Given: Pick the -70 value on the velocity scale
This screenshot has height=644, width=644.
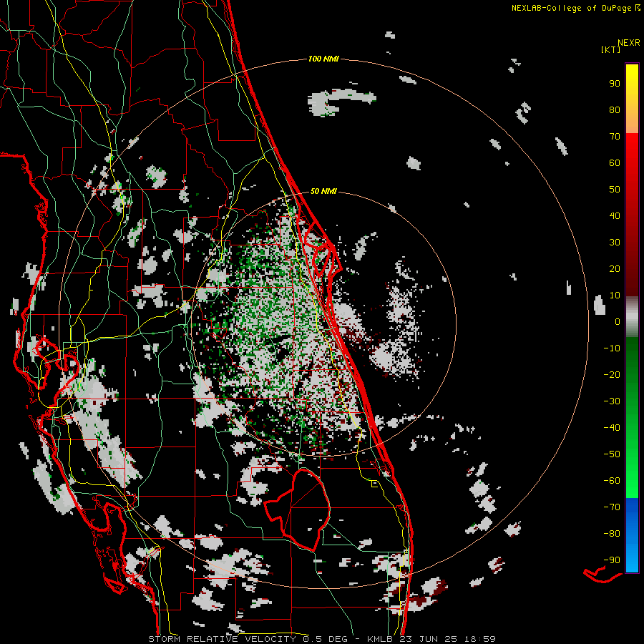Looking at the screenshot, I should [612, 507].
